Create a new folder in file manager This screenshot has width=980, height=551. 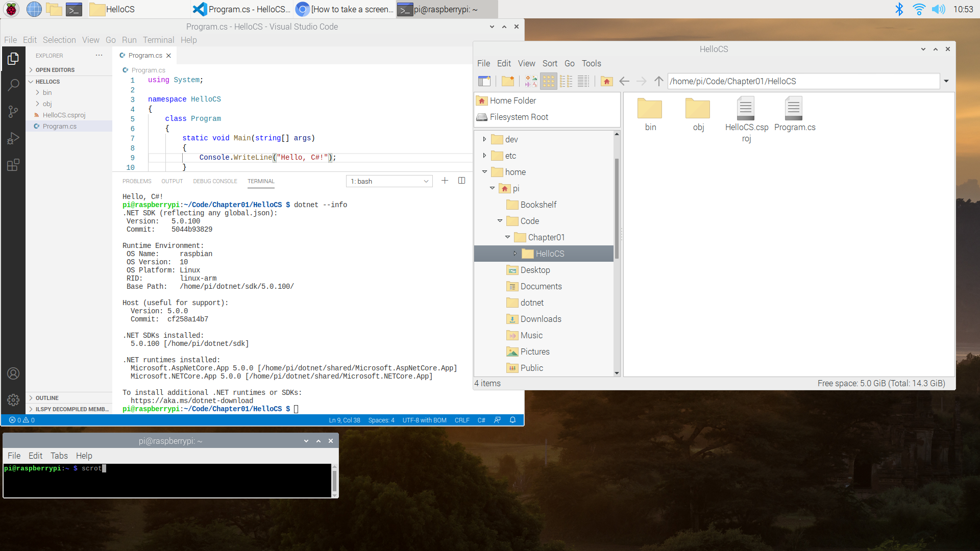507,81
